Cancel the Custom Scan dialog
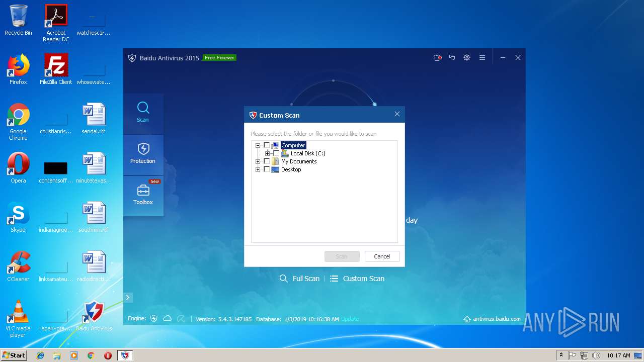 click(x=382, y=256)
